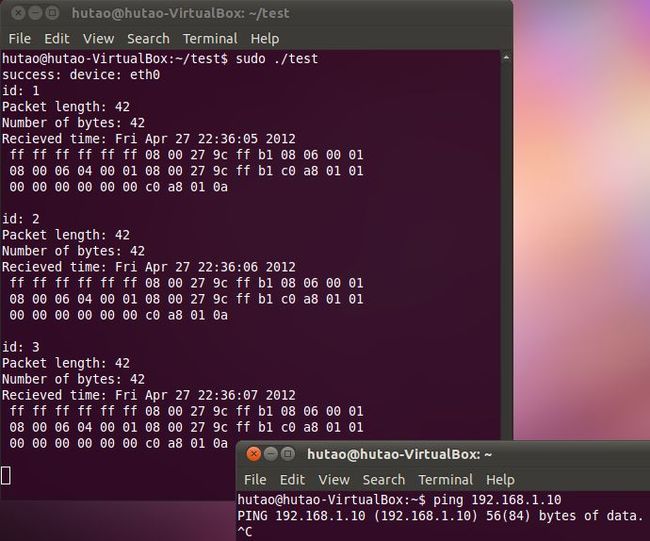Maximize the ~/test terminal window
650x541 pixels.
(x=52, y=13)
